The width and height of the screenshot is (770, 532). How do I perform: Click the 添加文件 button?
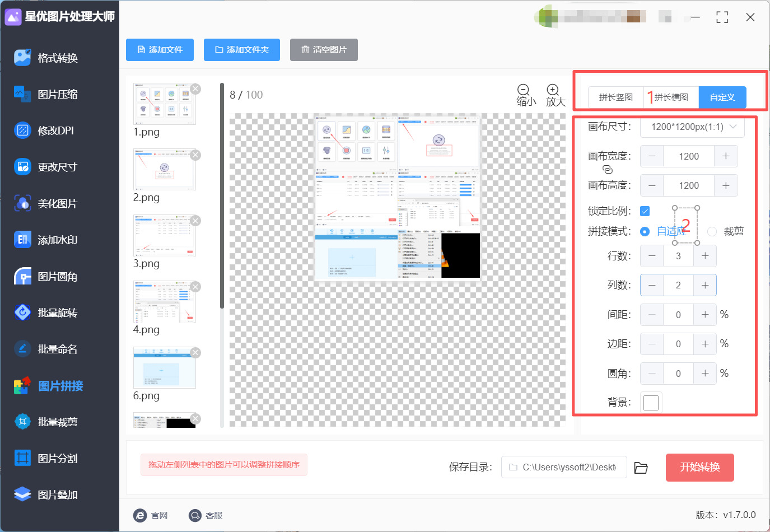pos(160,50)
